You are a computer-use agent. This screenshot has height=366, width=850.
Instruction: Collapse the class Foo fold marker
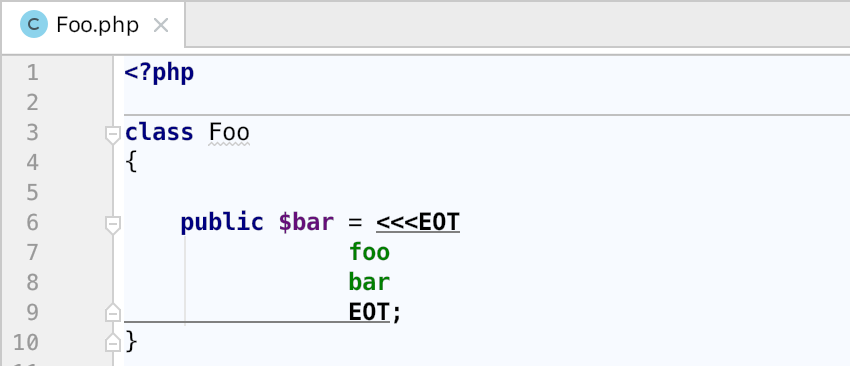pos(112,135)
